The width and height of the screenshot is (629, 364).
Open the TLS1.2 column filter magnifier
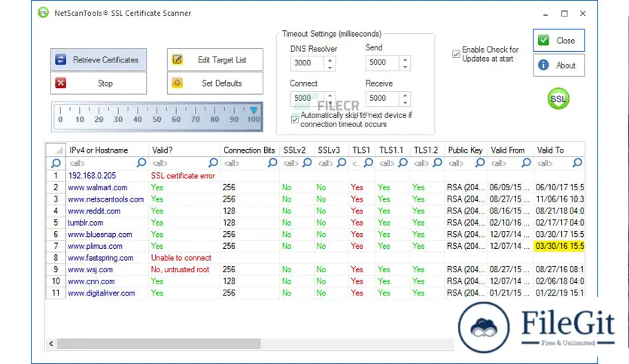click(x=437, y=162)
